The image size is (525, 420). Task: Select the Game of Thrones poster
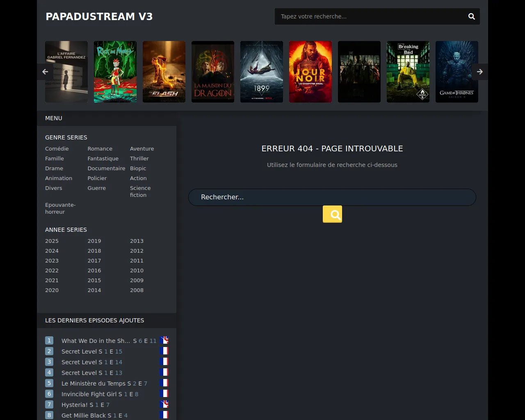pyautogui.click(x=457, y=72)
